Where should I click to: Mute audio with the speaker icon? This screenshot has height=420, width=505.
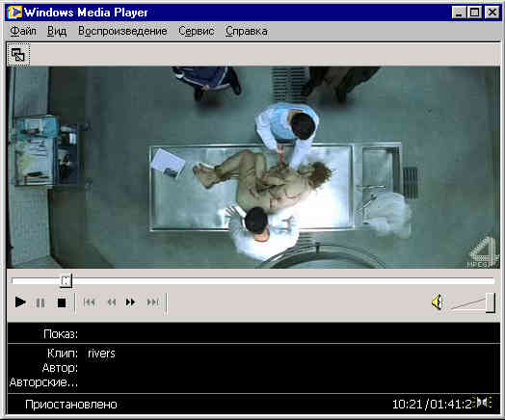[x=437, y=302]
